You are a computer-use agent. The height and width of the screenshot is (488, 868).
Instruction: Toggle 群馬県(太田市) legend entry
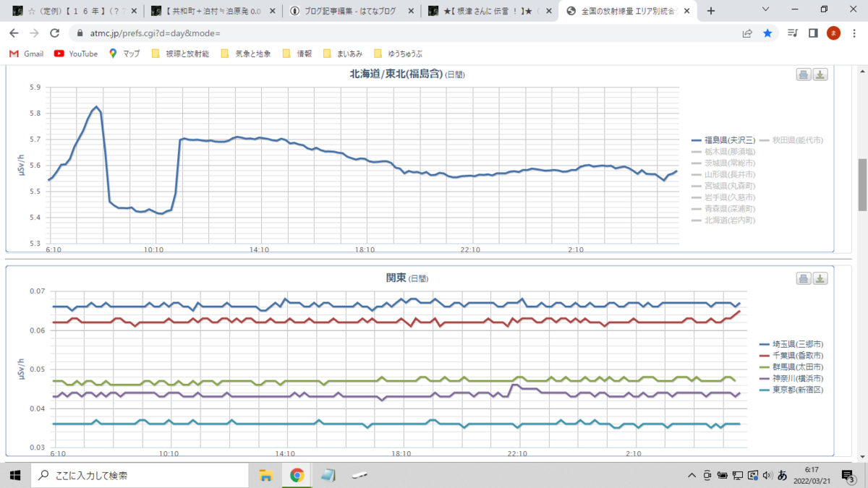(791, 367)
